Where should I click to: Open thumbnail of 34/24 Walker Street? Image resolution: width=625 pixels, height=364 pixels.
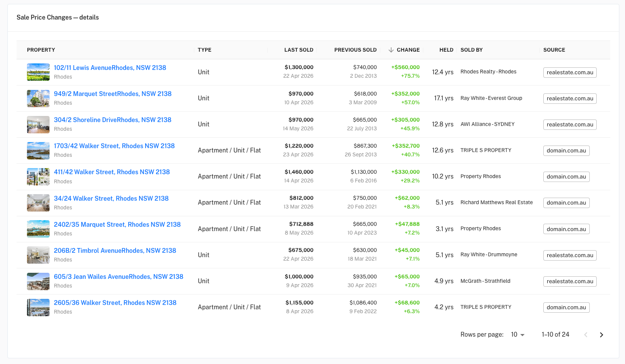[x=38, y=203]
